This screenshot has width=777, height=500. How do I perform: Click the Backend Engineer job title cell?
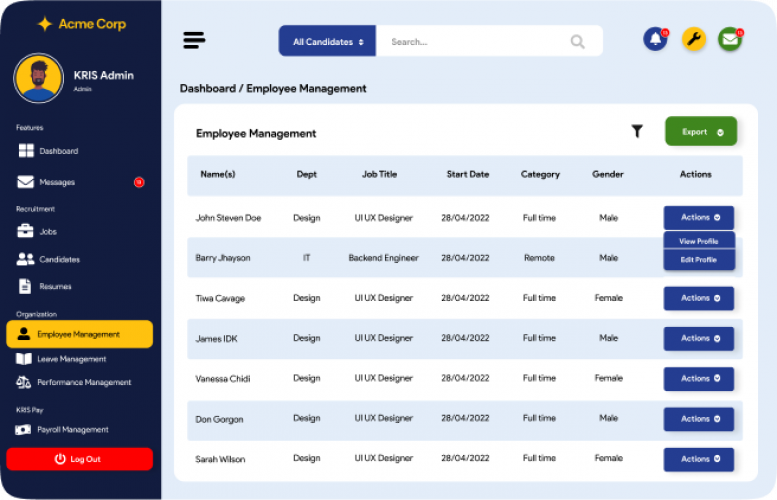pyautogui.click(x=384, y=258)
